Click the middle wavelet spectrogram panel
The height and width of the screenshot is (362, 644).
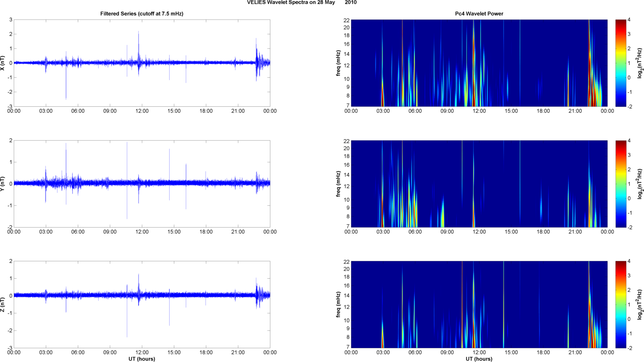(x=479, y=184)
